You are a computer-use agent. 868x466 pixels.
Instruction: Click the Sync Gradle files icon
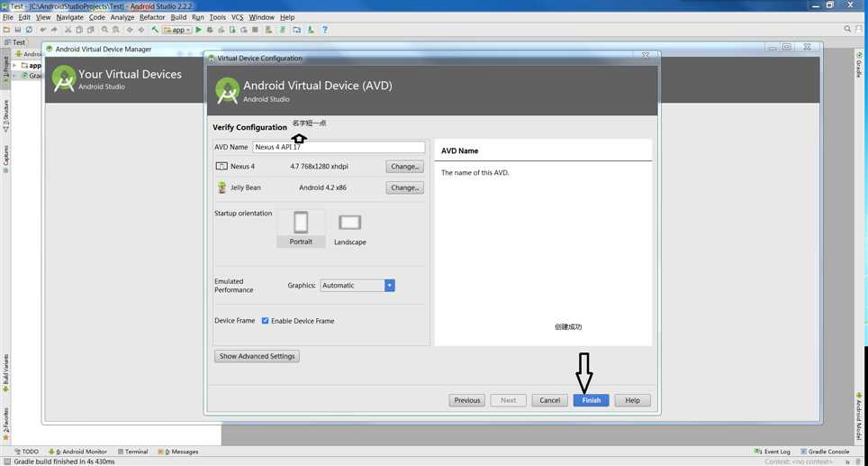pyautogui.click(x=283, y=30)
